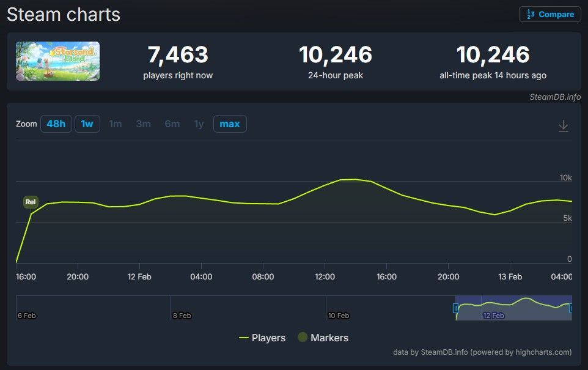Click the Rel release marker on chart

31,202
